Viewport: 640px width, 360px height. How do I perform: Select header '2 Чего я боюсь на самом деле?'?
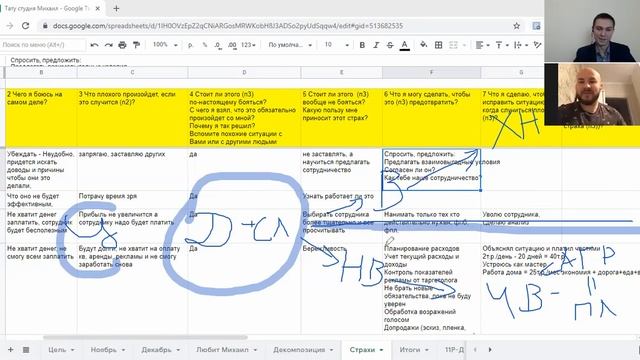pyautogui.click(x=41, y=118)
